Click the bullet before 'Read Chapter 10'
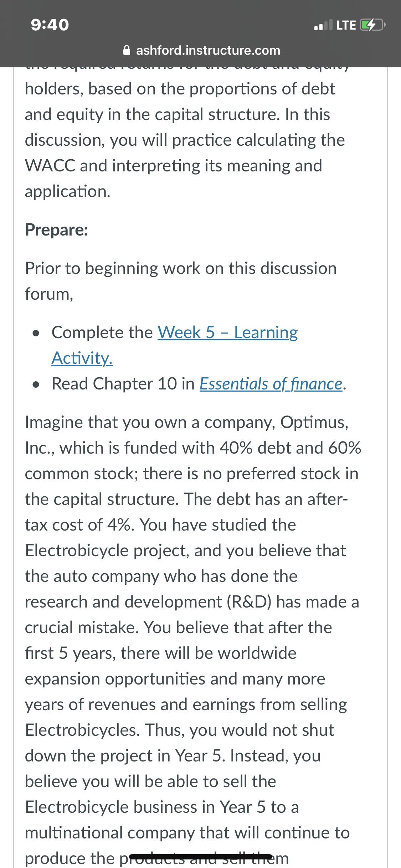 click(35, 385)
